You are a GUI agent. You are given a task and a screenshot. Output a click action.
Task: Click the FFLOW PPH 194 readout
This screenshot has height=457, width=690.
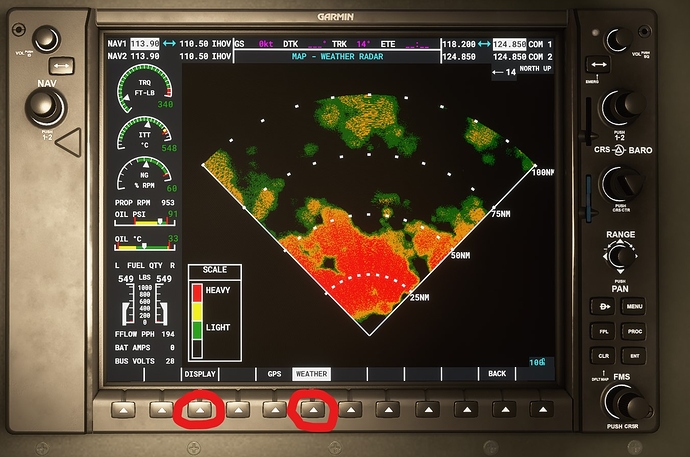[x=144, y=334]
